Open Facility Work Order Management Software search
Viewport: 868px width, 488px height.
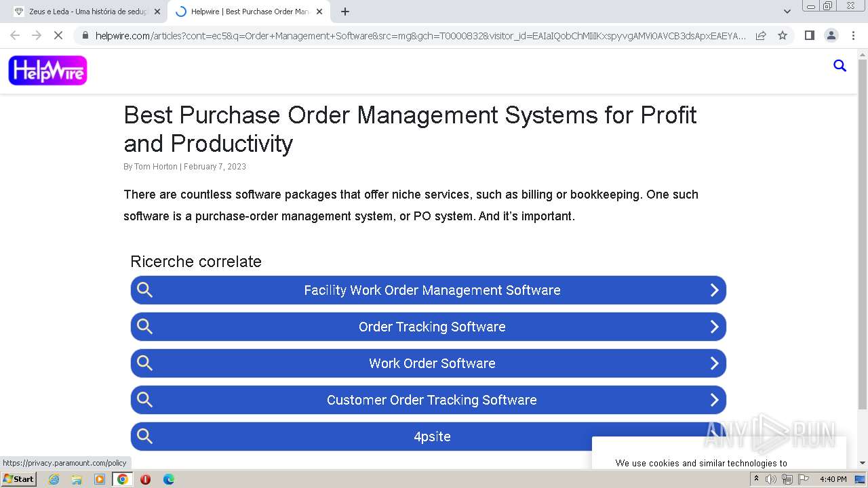coord(429,290)
